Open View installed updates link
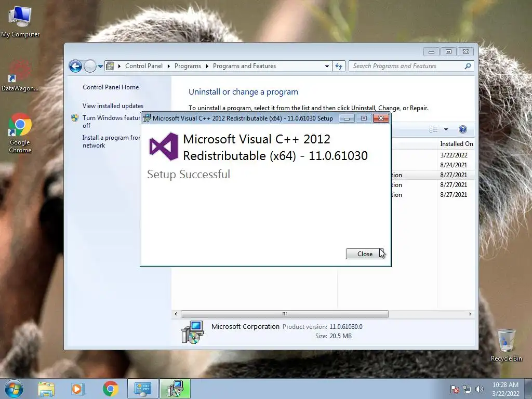 coord(113,106)
